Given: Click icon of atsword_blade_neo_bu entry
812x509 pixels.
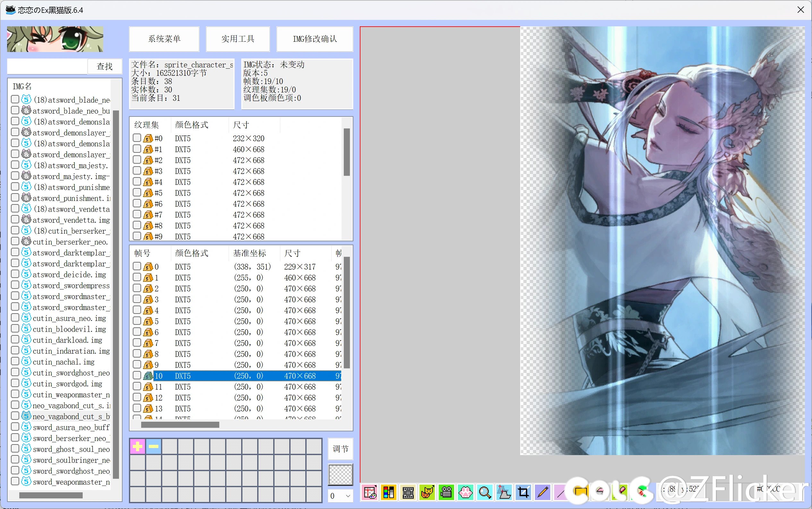Looking at the screenshot, I should click(x=26, y=111).
